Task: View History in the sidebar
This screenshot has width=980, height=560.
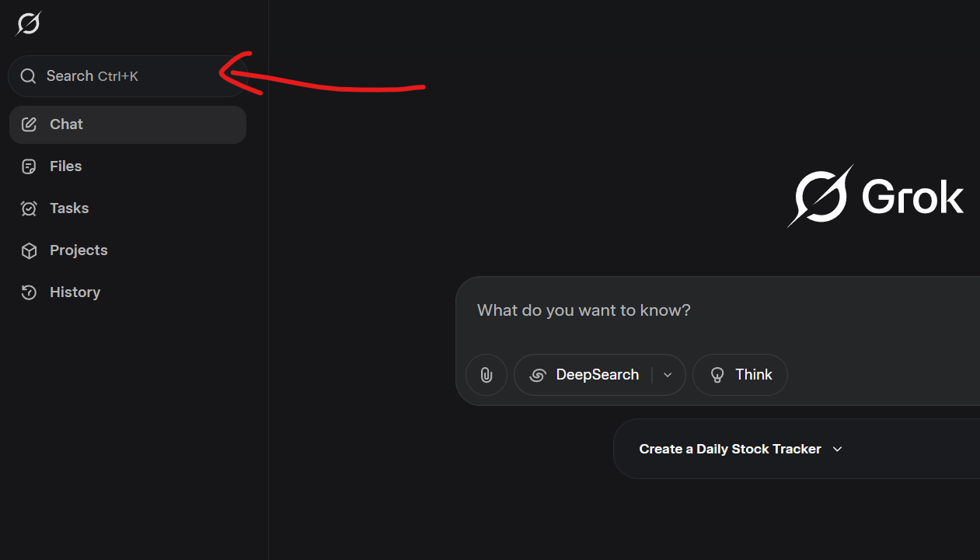Action: click(127, 292)
